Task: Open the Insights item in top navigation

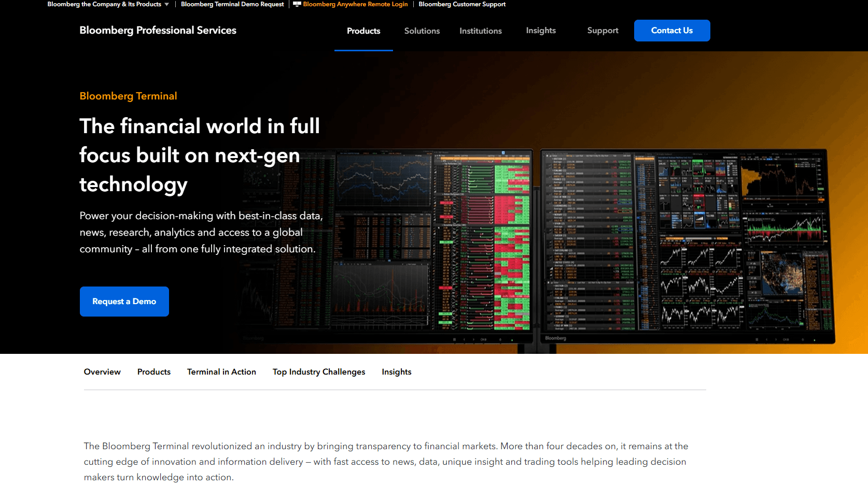Action: point(541,31)
